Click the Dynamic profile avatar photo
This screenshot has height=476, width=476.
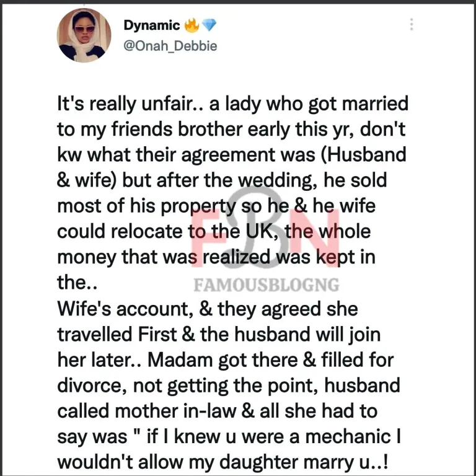[84, 35]
